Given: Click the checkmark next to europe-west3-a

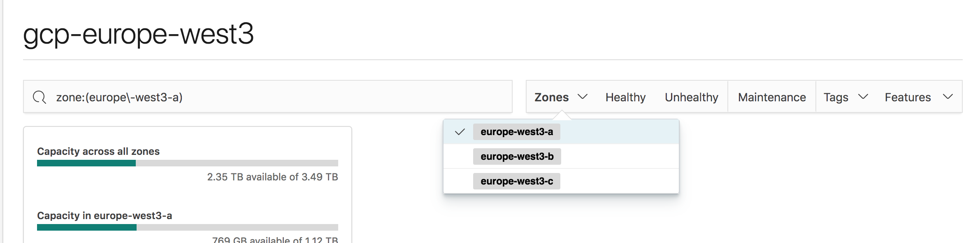Looking at the screenshot, I should pyautogui.click(x=461, y=132).
